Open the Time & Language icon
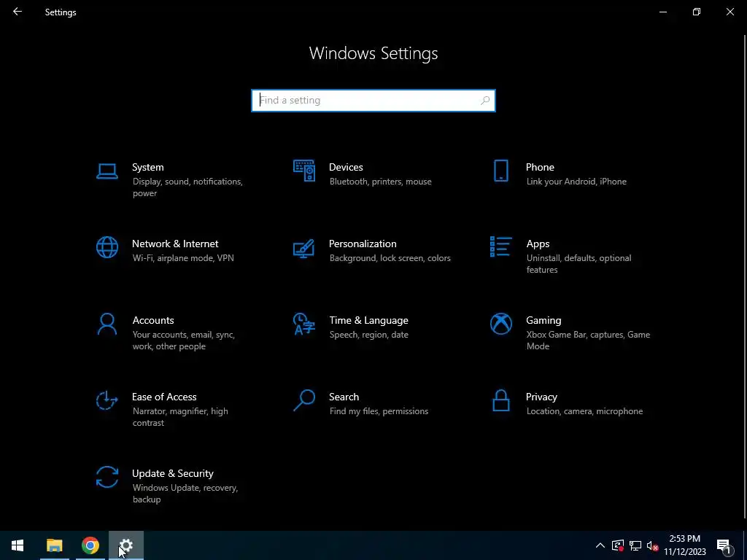The height and width of the screenshot is (560, 747). coord(304,324)
